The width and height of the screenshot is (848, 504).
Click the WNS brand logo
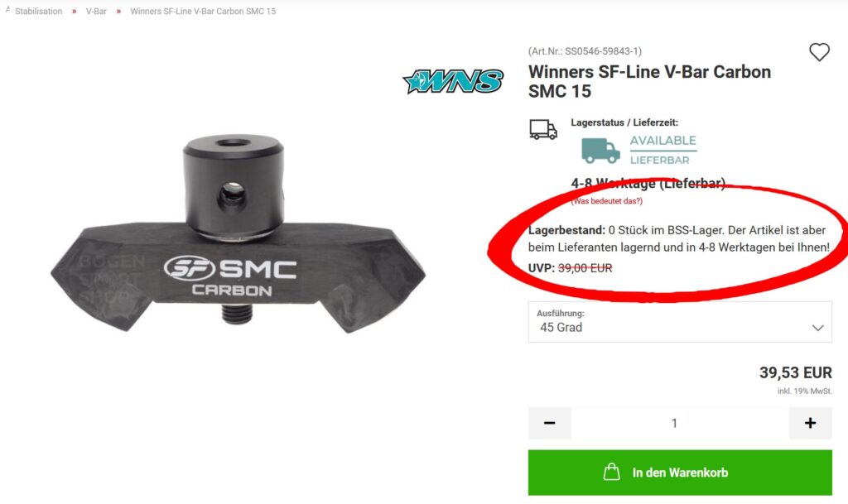pyautogui.click(x=453, y=81)
